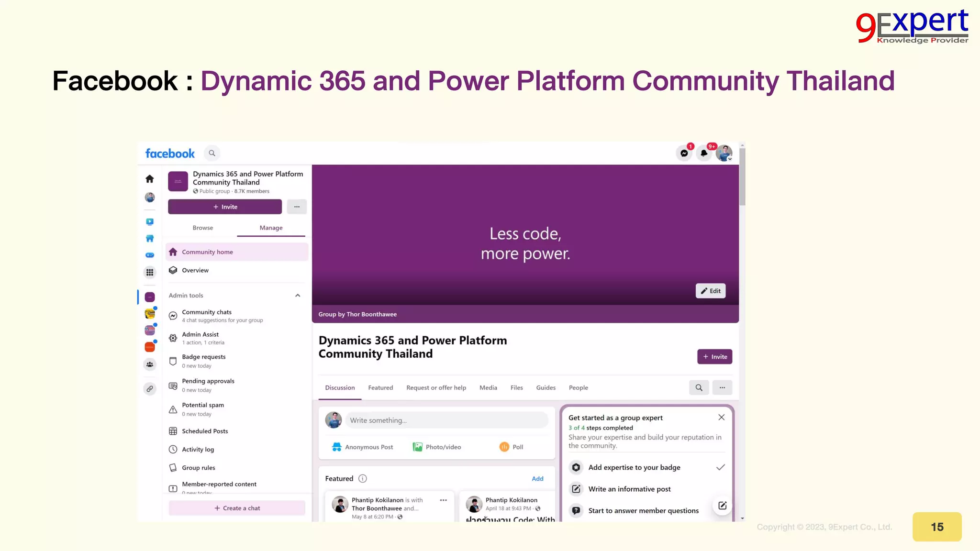Go to Home in the left rail
The height and width of the screenshot is (551, 980).
[150, 179]
